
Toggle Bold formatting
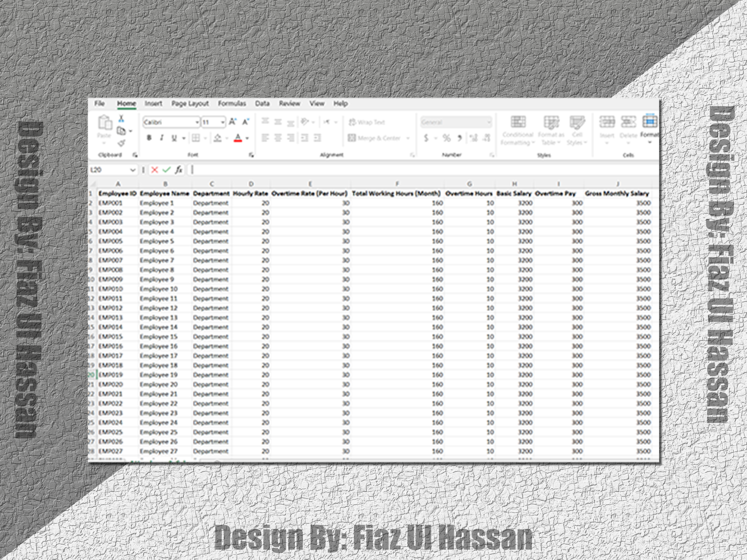pos(149,138)
